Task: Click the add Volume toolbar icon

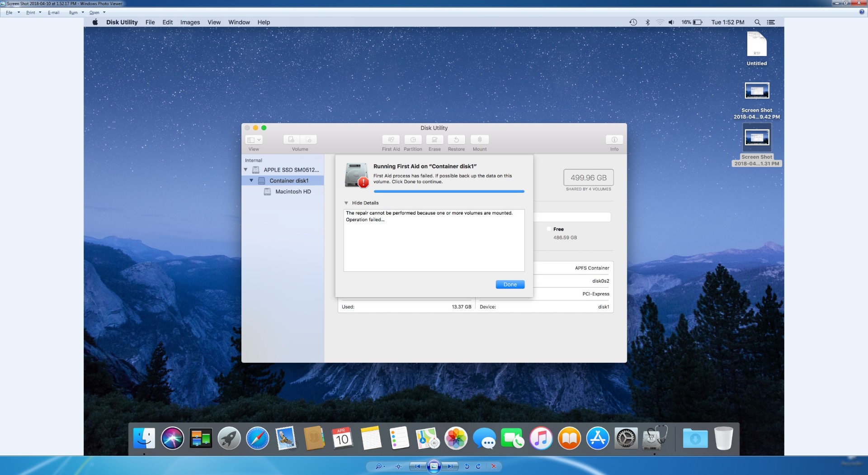Action: [x=292, y=140]
